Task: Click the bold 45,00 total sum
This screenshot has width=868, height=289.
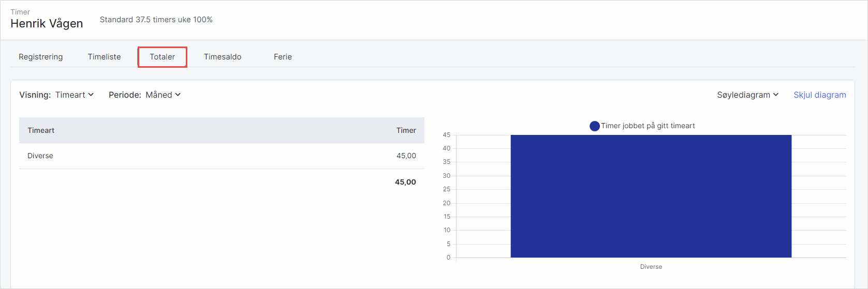Action: 405,182
